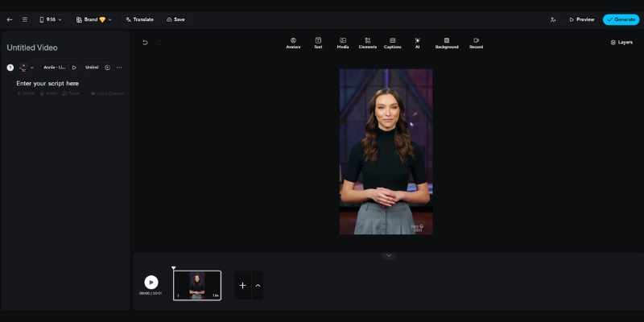Image resolution: width=644 pixels, height=322 pixels.
Task: Select the avatar on the canvas
Action: click(x=386, y=151)
